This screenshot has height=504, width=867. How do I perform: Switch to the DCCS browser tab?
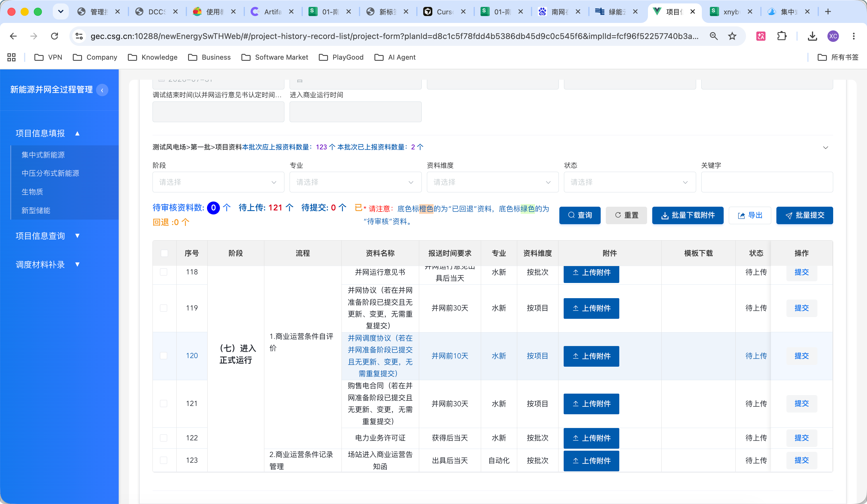tap(157, 12)
